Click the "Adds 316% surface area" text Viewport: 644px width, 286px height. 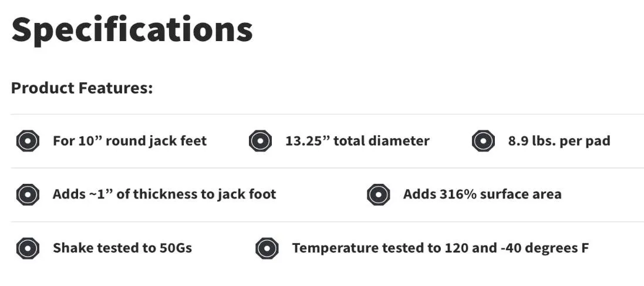(482, 194)
